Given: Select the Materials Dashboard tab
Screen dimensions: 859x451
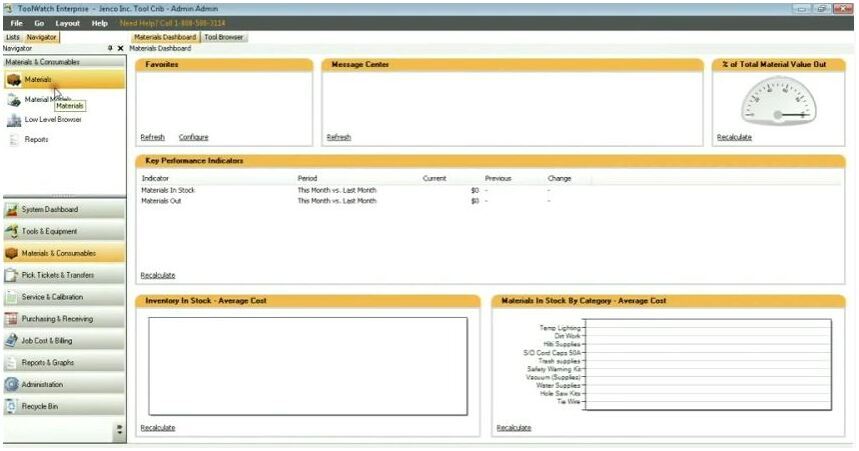Looking at the screenshot, I should pyautogui.click(x=165, y=37).
